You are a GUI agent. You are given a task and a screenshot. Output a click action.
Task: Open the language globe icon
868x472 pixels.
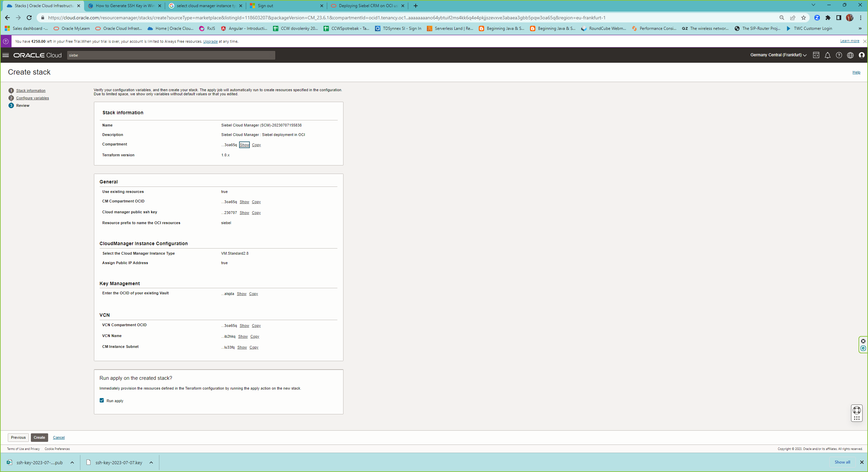(850, 55)
